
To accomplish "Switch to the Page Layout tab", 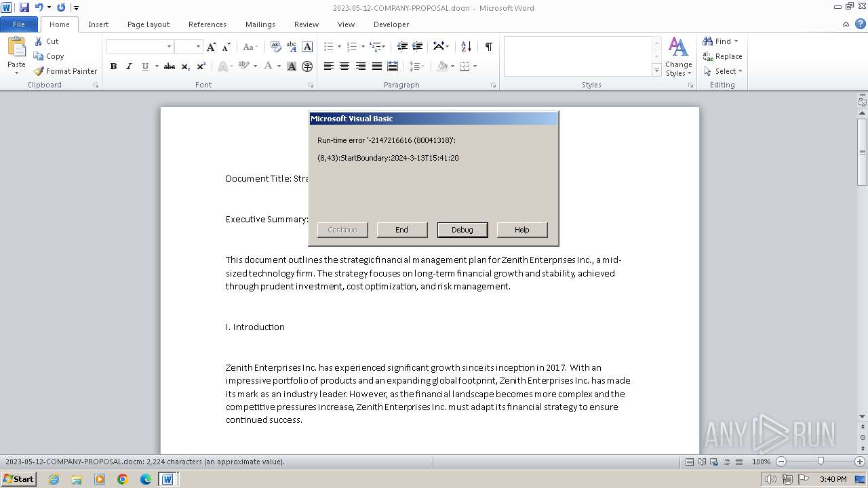I will pyautogui.click(x=149, y=24).
